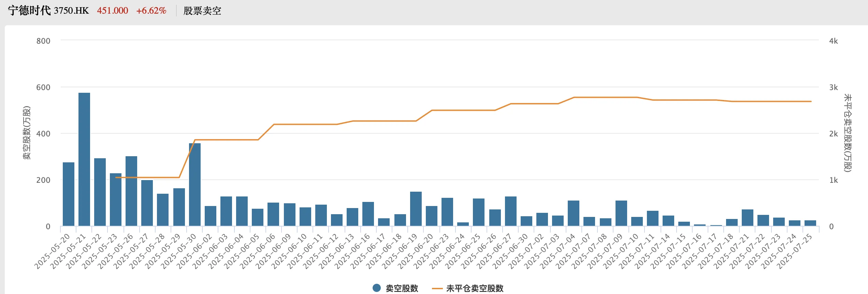Viewport: 868px width, 294px height.
Task: Click the 2025-05-30 bar
Action: 195,185
